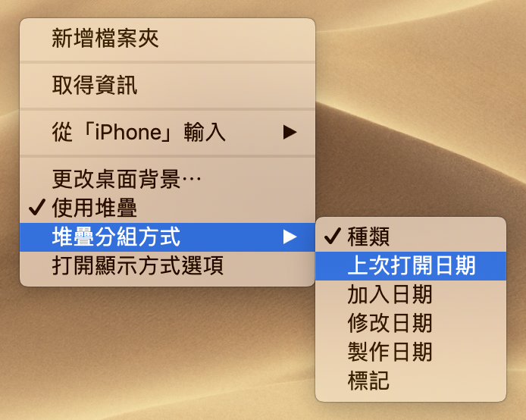Select 打開顯示方式選項
The width and height of the screenshot is (526, 420).
point(168,266)
